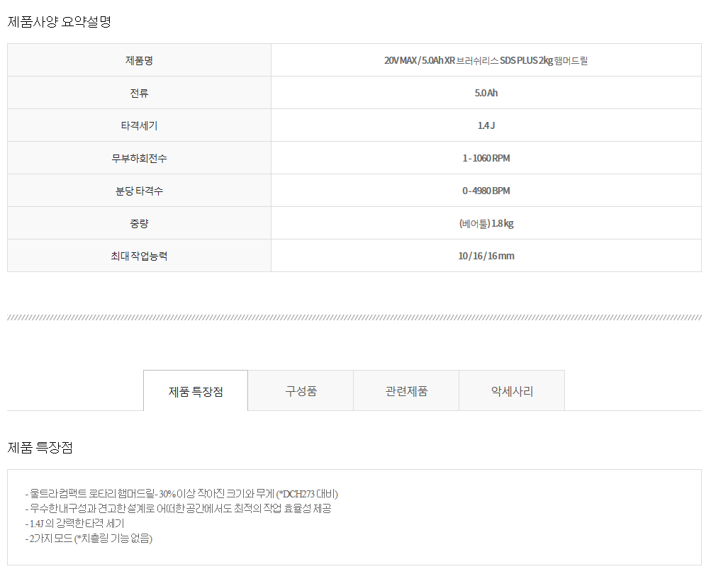The image size is (728, 569).
Task: Go to the 악세사리 tab
Action: 512,391
